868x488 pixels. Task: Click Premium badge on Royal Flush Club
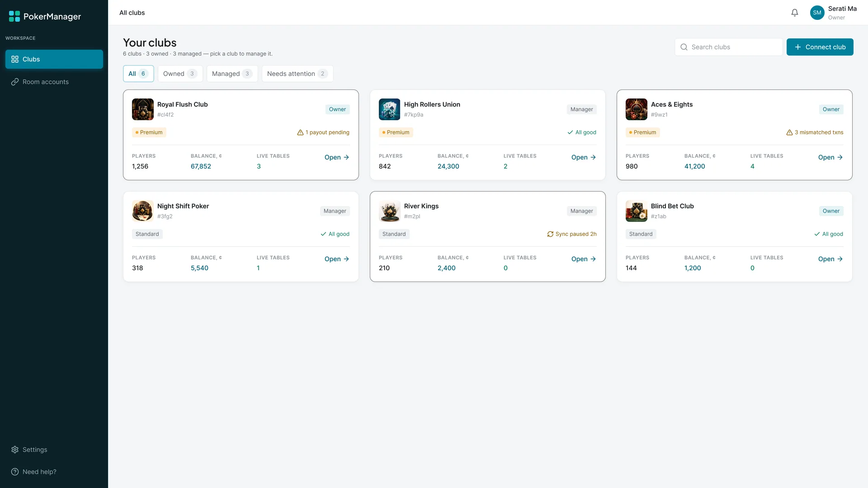tap(149, 132)
